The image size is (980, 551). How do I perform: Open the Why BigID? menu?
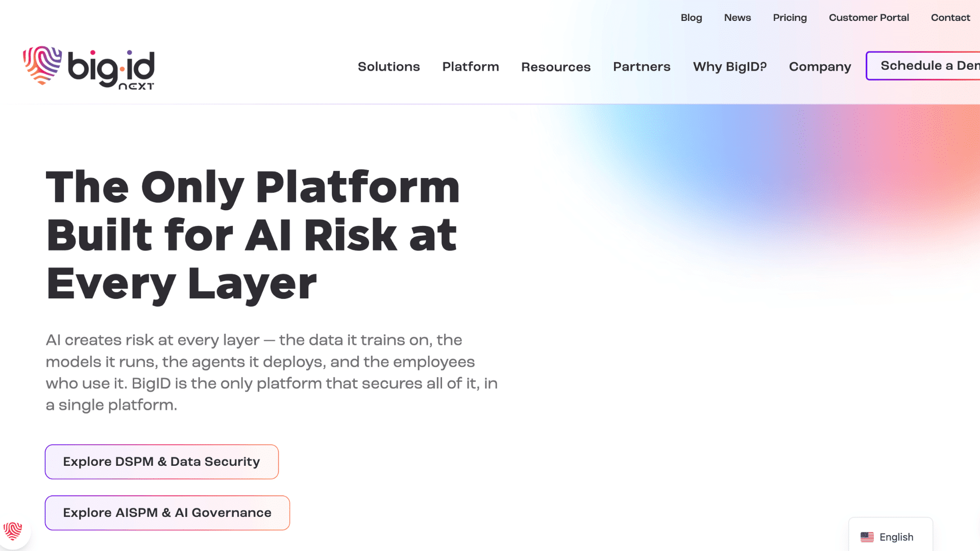(730, 66)
